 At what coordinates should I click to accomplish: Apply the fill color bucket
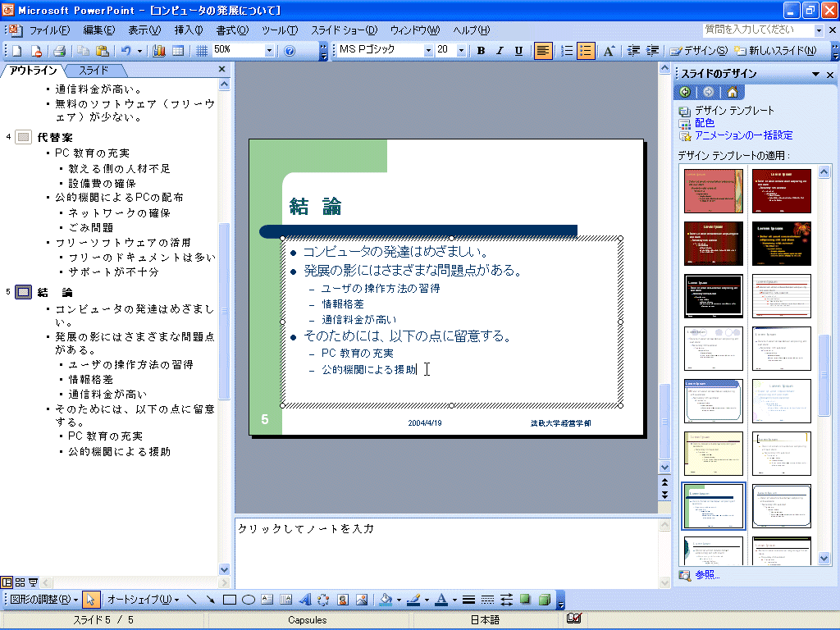pos(386,600)
